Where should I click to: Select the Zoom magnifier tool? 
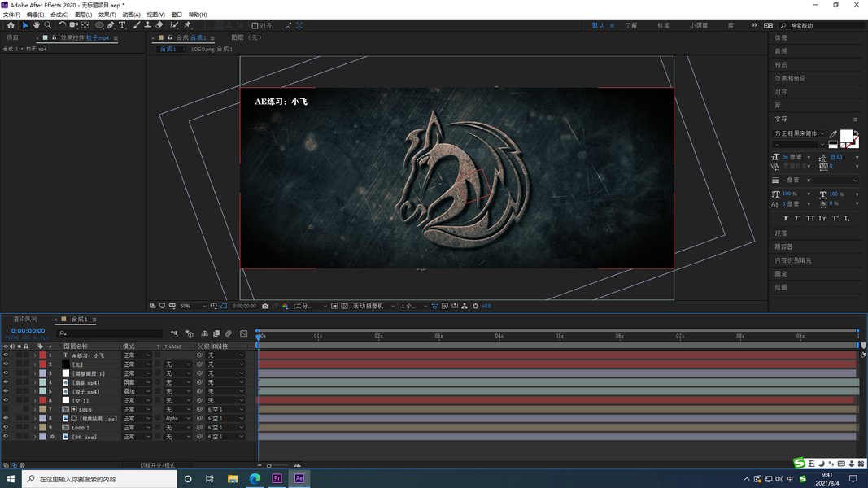pos(48,25)
